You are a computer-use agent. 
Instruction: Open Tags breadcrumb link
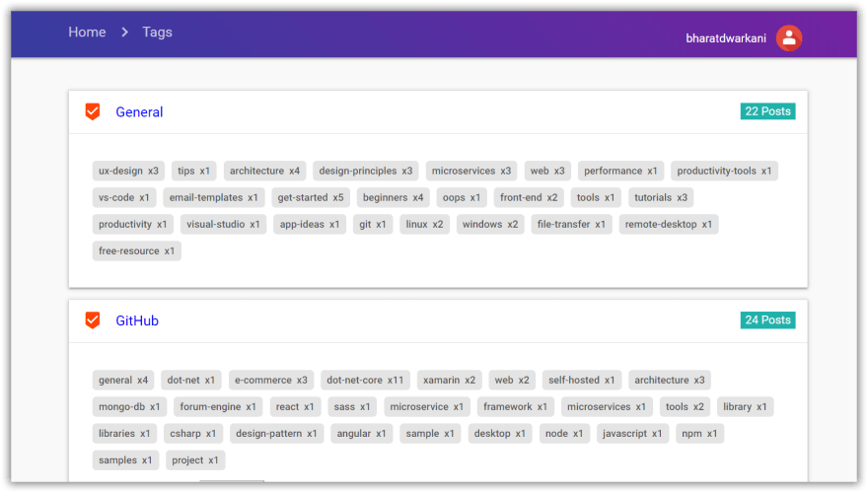157,33
